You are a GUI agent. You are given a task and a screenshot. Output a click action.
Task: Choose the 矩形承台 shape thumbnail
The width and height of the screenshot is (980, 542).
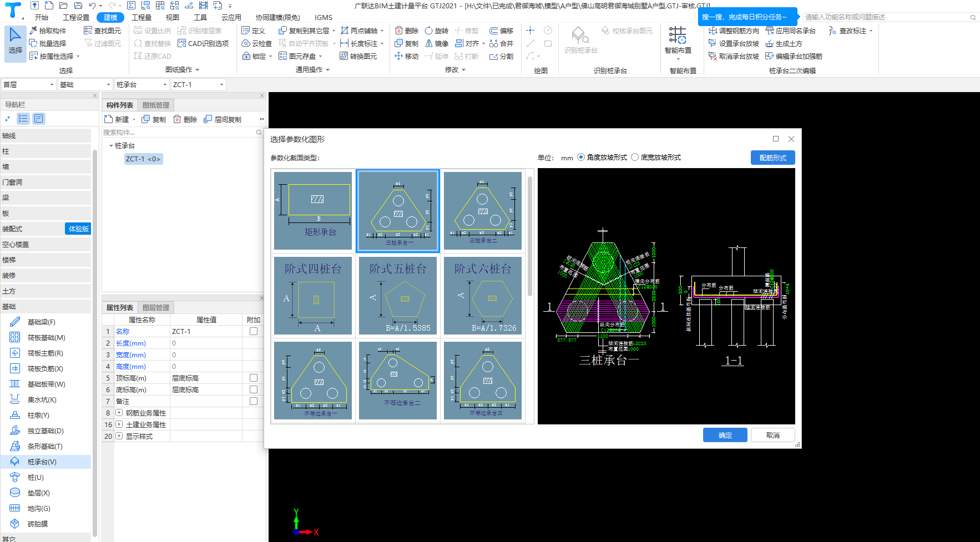[x=313, y=211]
